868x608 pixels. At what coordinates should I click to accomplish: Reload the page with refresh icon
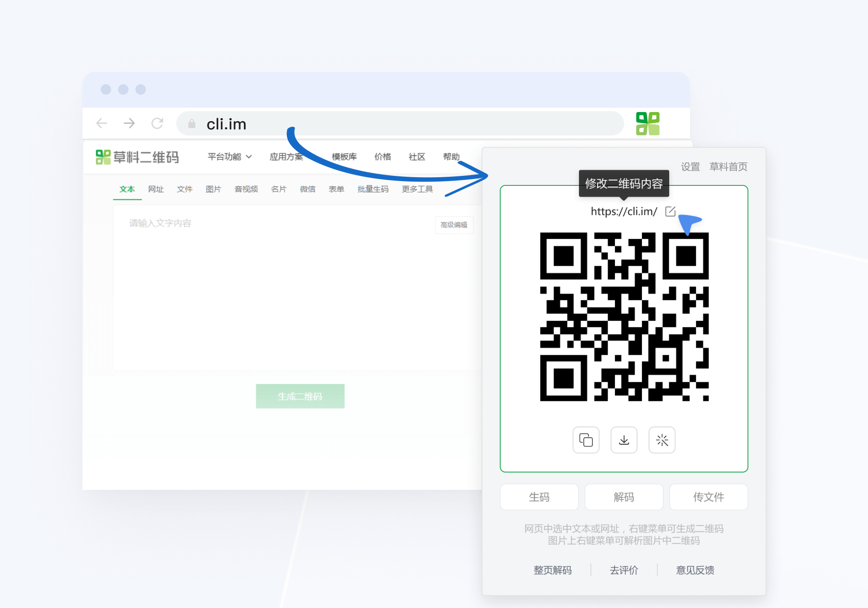click(x=157, y=123)
